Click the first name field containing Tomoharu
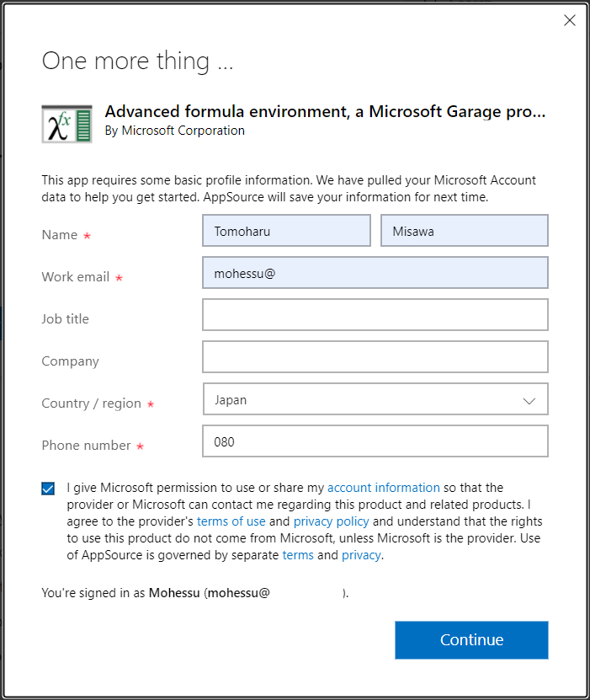Image resolution: width=590 pixels, height=700 pixels. (286, 231)
